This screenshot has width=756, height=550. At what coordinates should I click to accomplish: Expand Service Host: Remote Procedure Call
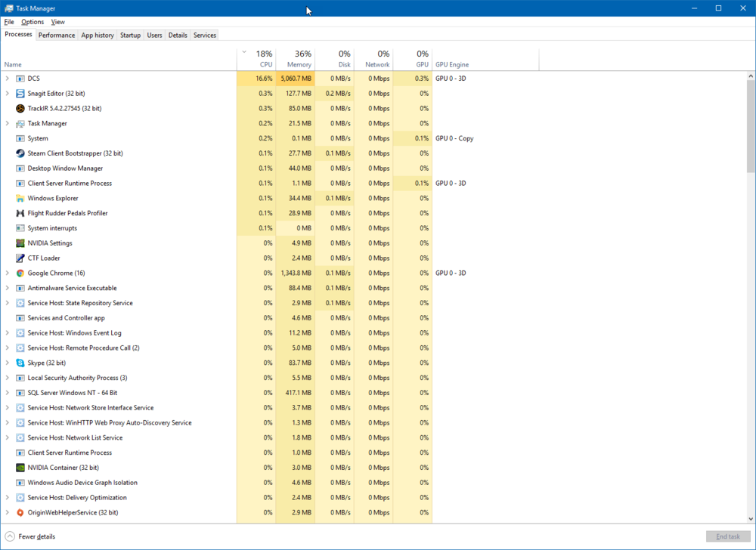tap(8, 348)
